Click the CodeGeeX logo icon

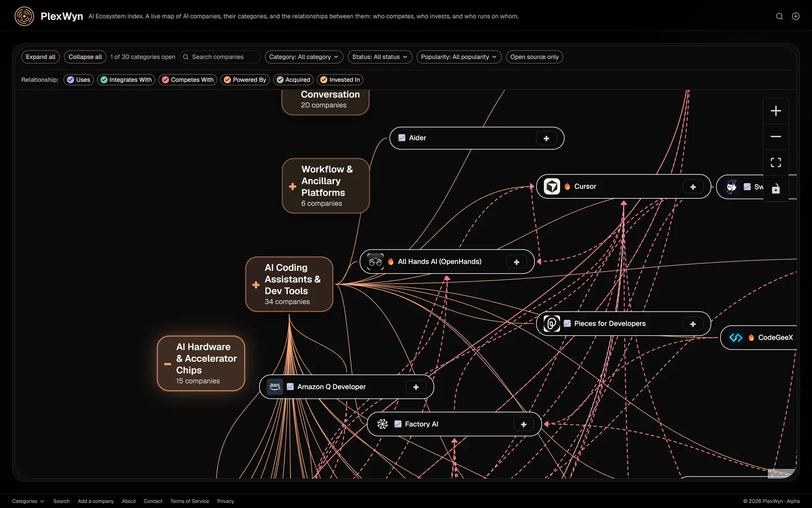(736, 338)
